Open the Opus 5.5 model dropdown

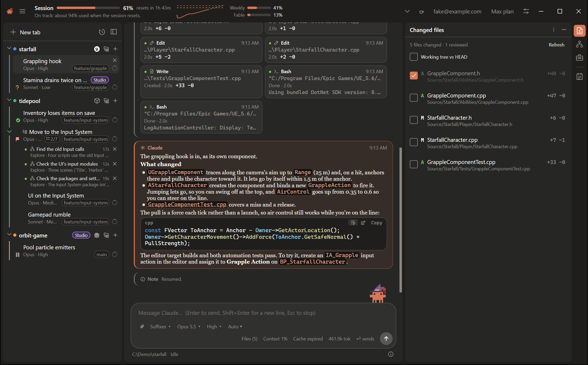[189, 326]
